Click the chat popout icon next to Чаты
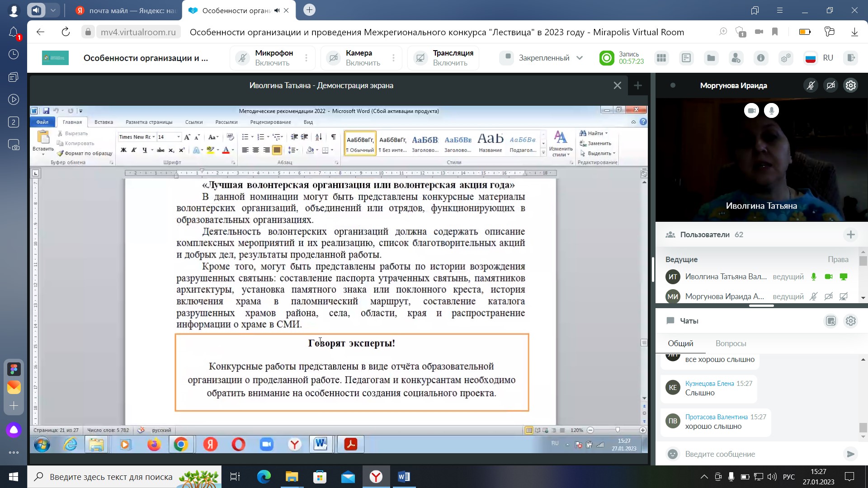The height and width of the screenshot is (488, 868). [831, 321]
